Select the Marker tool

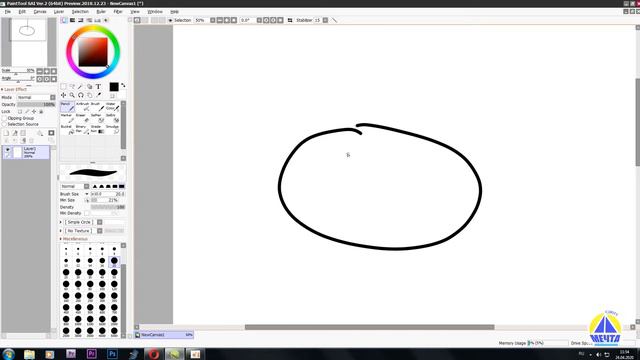(x=67, y=118)
